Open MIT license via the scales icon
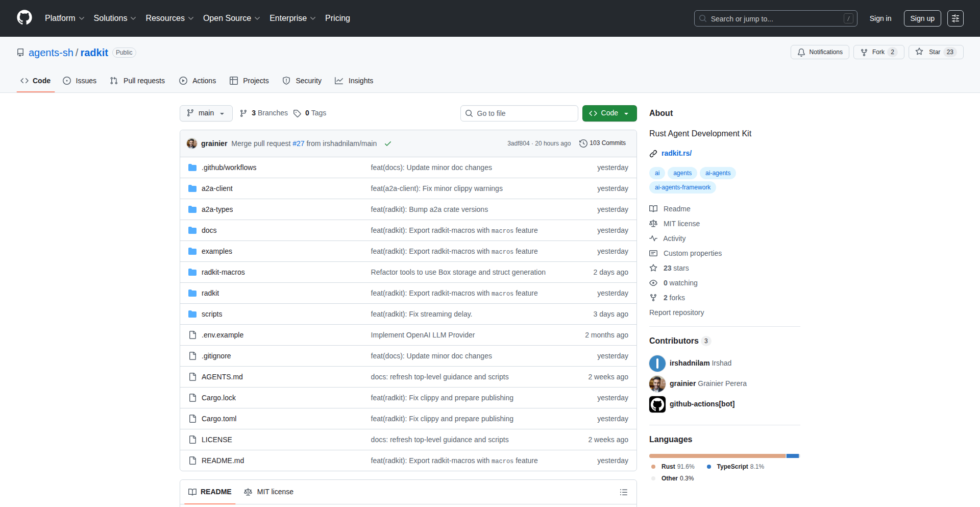Image resolution: width=980 pixels, height=507 pixels. point(653,224)
